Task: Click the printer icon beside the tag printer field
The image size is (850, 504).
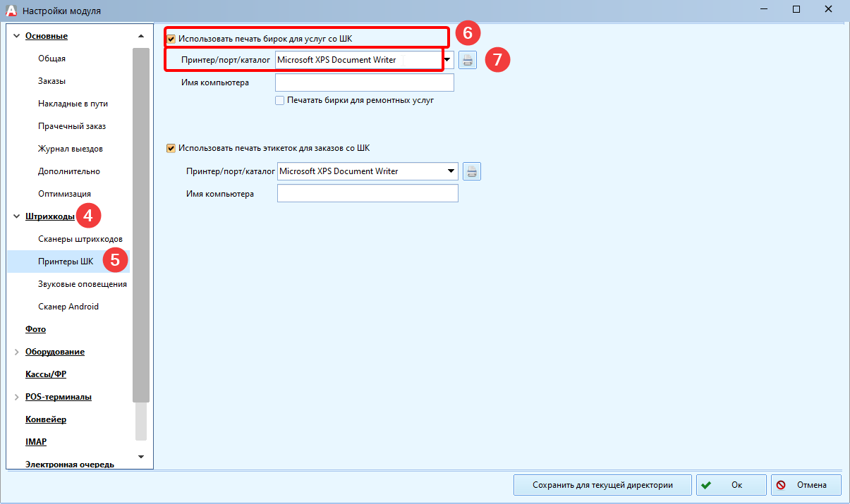Action: click(x=468, y=60)
